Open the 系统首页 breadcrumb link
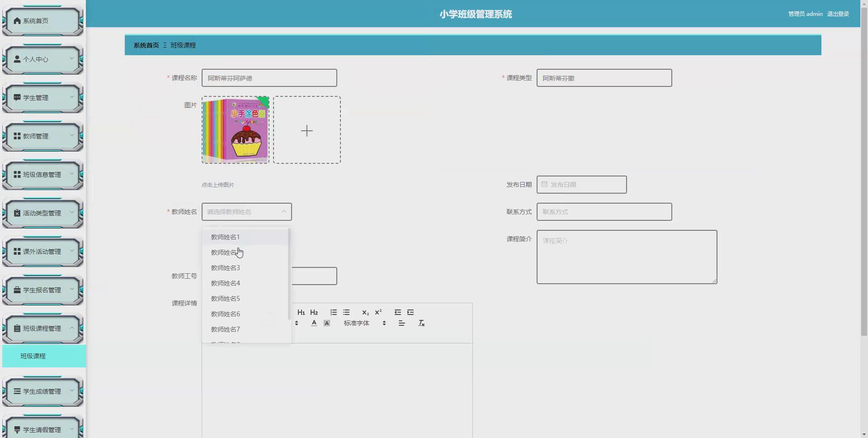The image size is (868, 438). pos(146,45)
